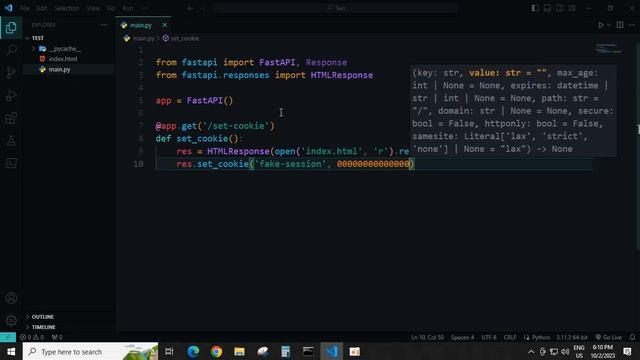Viewport: 640px width, 360px height.
Task: Open the Search view in activity bar
Action: click(x=11, y=50)
